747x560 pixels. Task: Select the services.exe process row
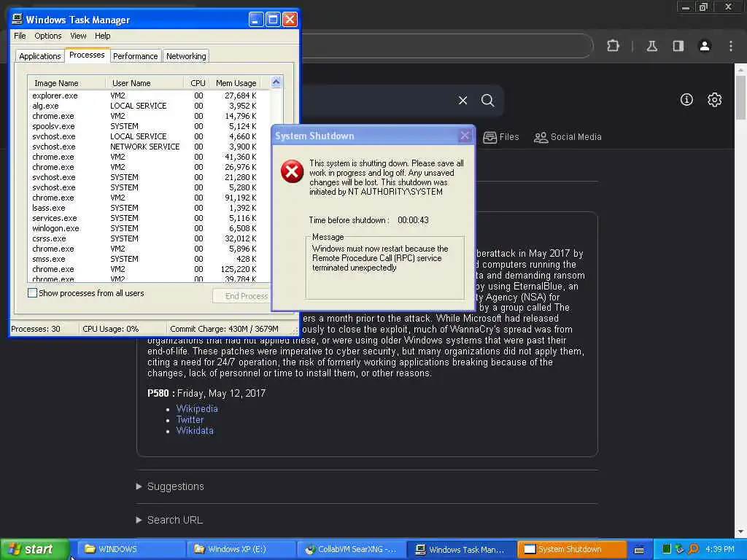pos(149,218)
